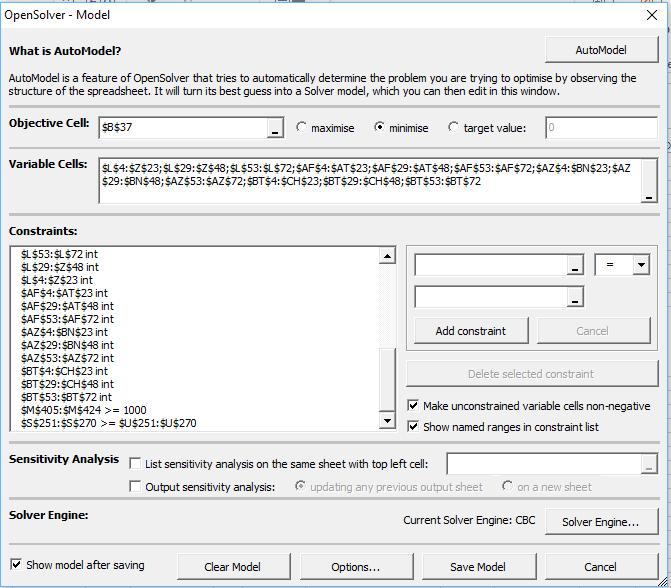Select updating any previous output sheet option

[x=300, y=486]
